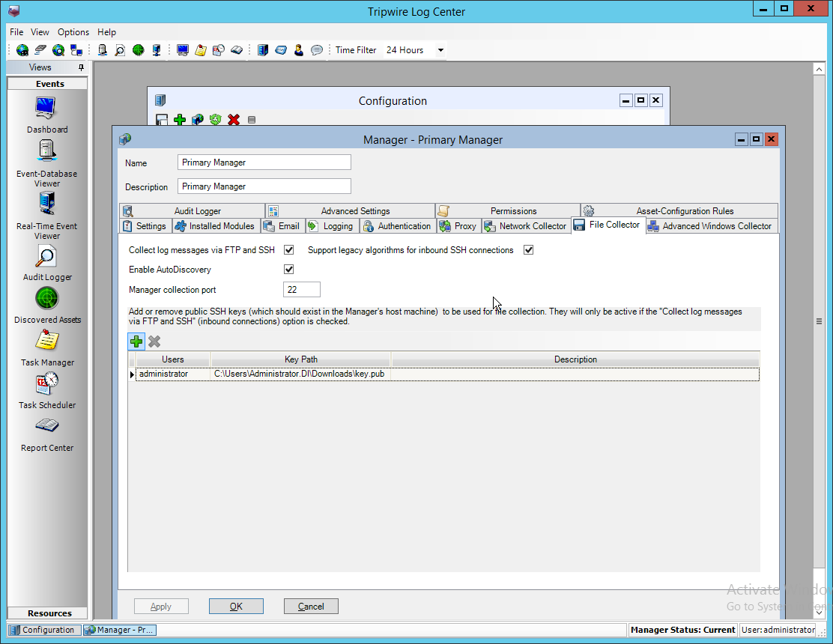Select the administrator user cell
Screen dimensions: 833x644
[172, 374]
